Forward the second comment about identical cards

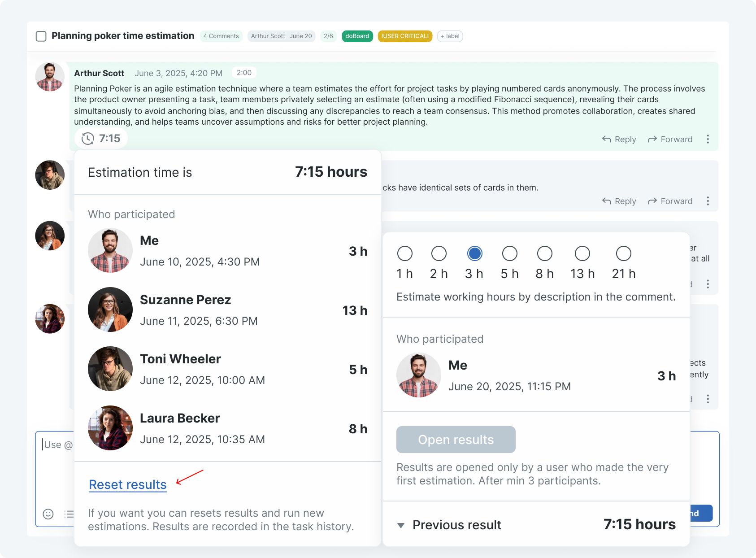coord(670,201)
